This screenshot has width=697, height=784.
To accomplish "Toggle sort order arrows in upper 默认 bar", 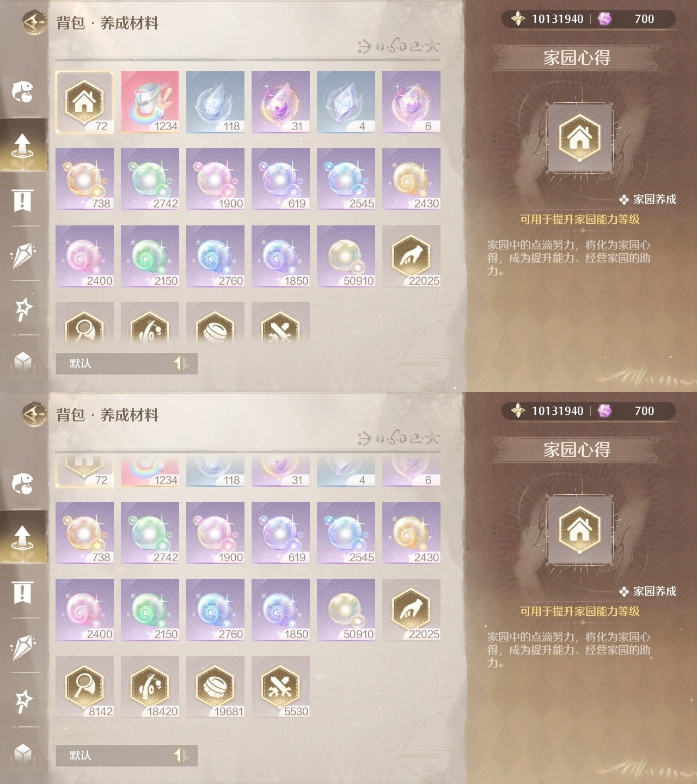I will [181, 363].
